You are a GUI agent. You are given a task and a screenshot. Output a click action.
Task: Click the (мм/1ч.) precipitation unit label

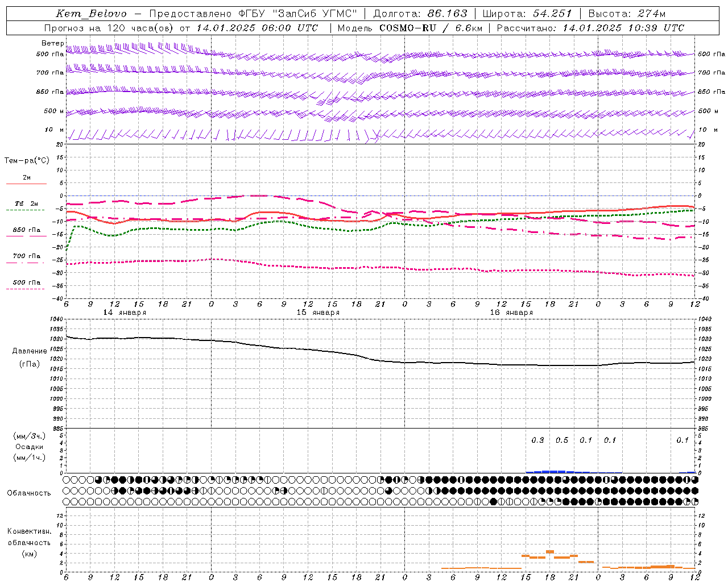(x=29, y=458)
